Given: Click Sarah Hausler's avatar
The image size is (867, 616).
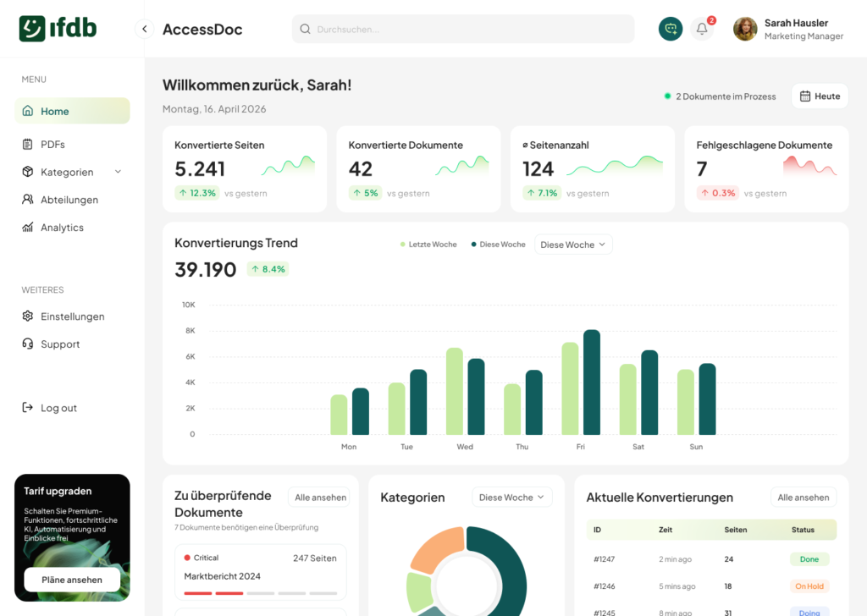Looking at the screenshot, I should [x=745, y=29].
